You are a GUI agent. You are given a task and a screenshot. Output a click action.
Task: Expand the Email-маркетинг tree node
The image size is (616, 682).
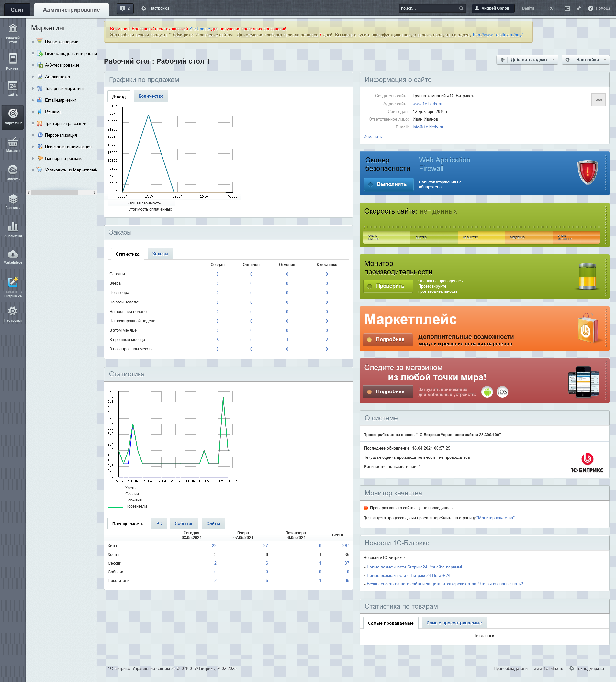pos(33,101)
